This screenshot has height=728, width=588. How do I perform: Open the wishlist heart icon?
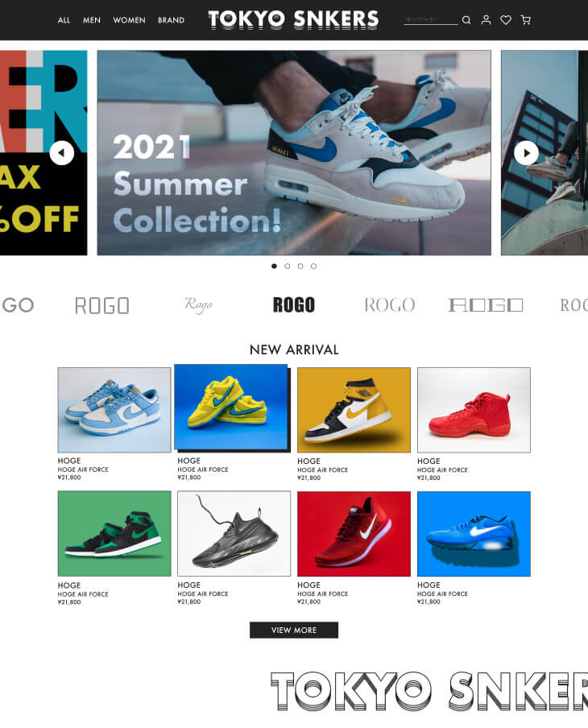point(506,20)
